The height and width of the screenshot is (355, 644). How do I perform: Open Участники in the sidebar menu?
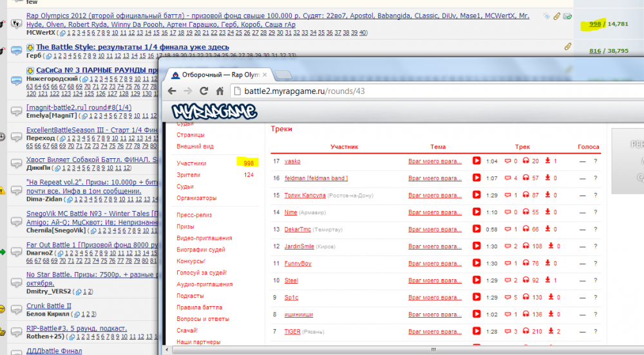[x=191, y=163]
